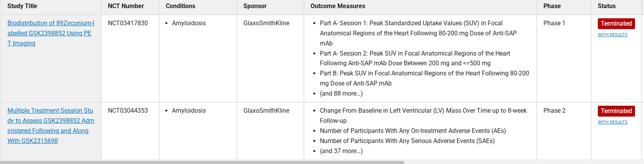Image resolution: width=644 pixels, height=164 pixels.
Task: Click the horizontal scrollbar below the table
Action: (x=202, y=162)
